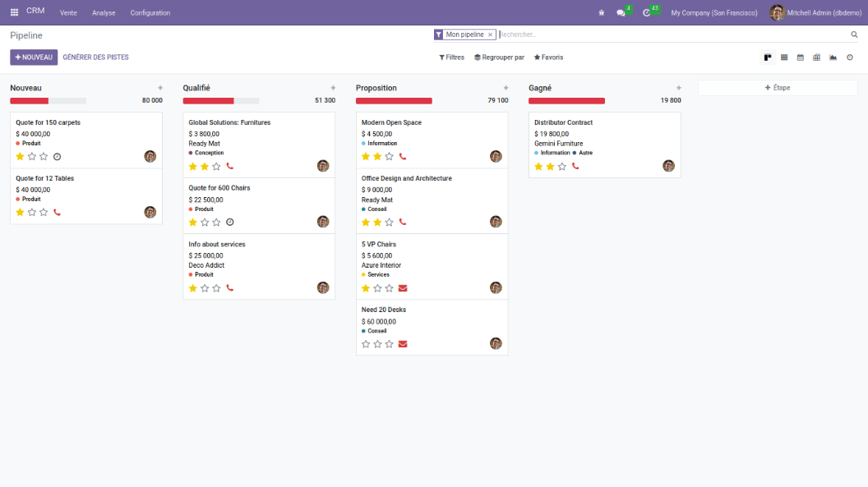Toggle third star on Distributor Contract card
Image resolution: width=868 pixels, height=487 pixels.
562,166
